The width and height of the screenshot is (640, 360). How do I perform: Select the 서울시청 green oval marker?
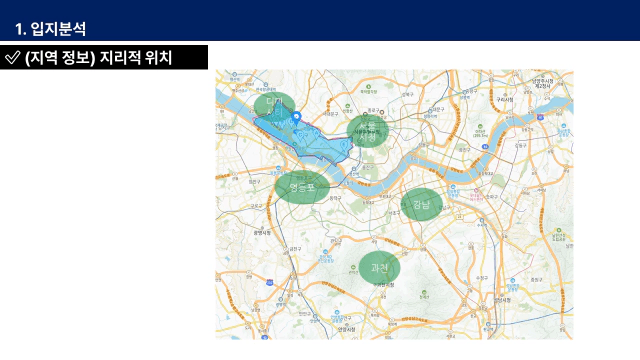(x=367, y=131)
